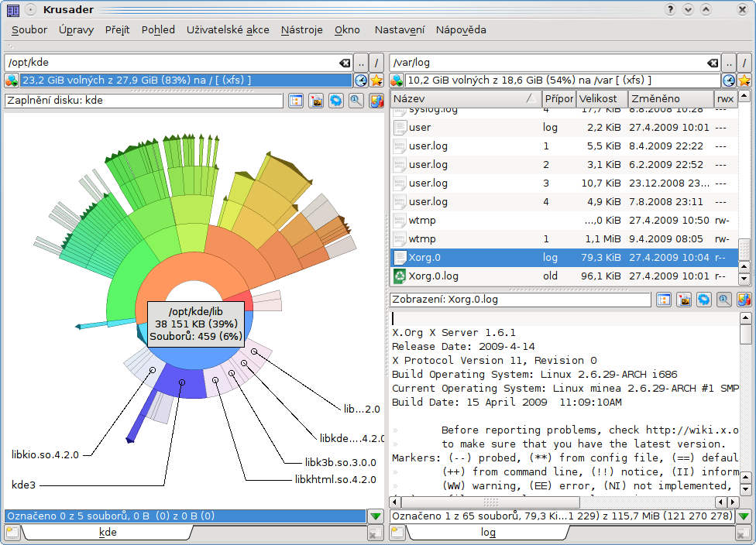Open the left panel history clock button
756x545 pixels.
point(361,81)
